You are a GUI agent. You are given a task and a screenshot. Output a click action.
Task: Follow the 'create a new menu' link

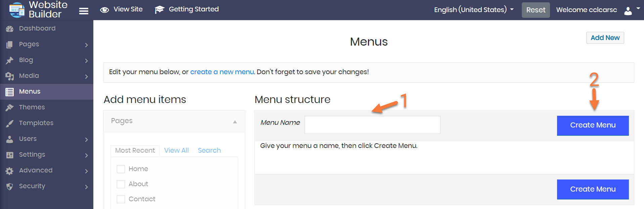(x=222, y=72)
